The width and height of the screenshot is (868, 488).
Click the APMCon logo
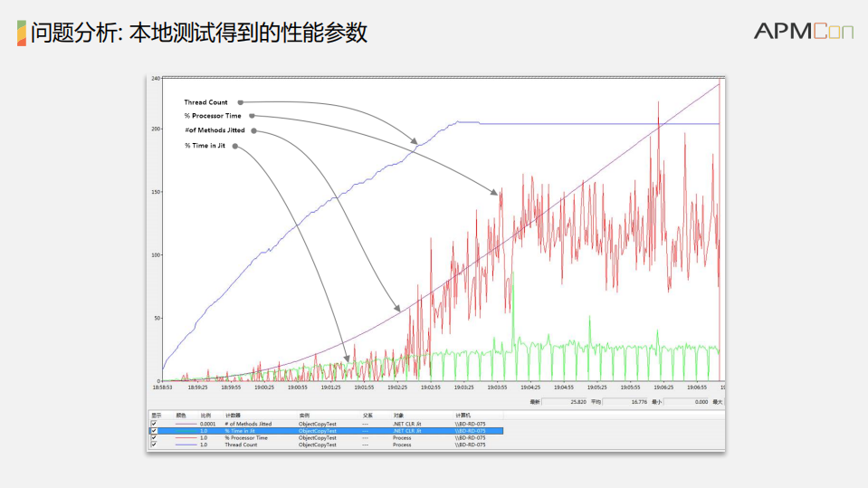(803, 31)
